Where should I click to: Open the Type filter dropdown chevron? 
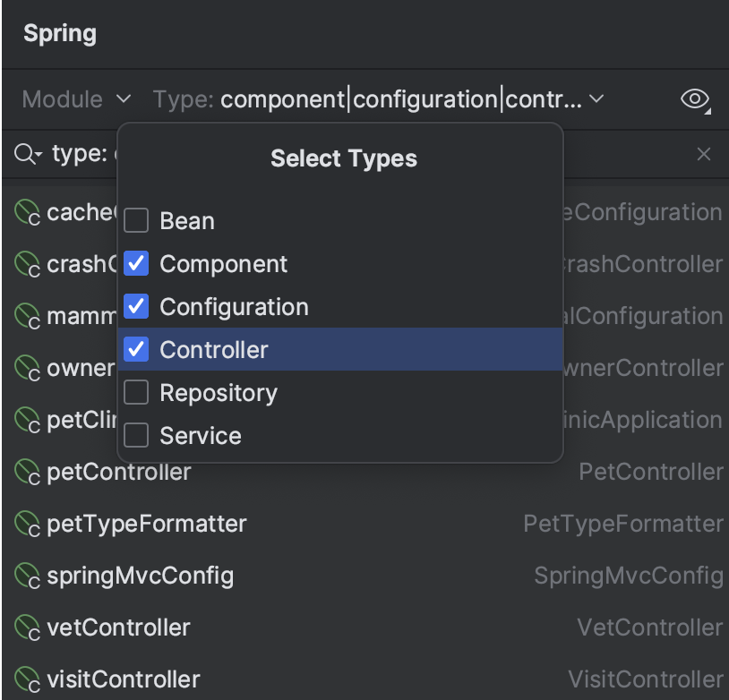pos(596,99)
